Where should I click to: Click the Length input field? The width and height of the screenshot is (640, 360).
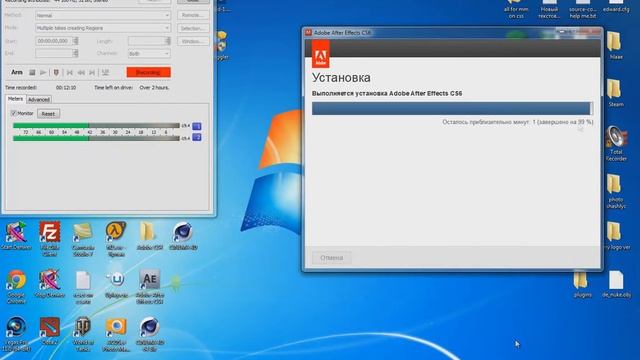pyautogui.click(x=147, y=41)
